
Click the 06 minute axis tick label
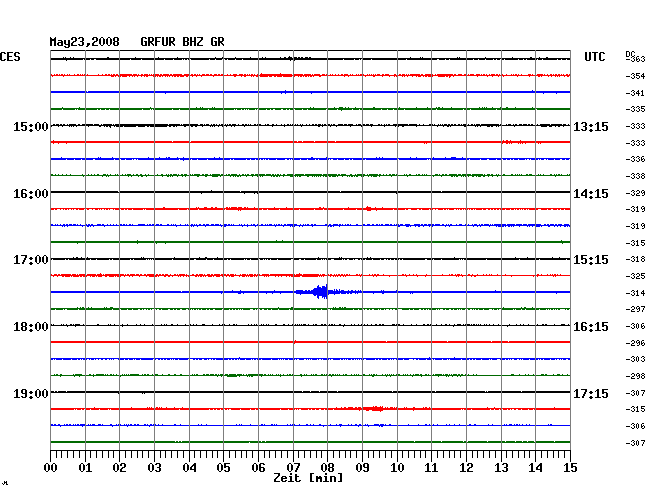click(258, 468)
